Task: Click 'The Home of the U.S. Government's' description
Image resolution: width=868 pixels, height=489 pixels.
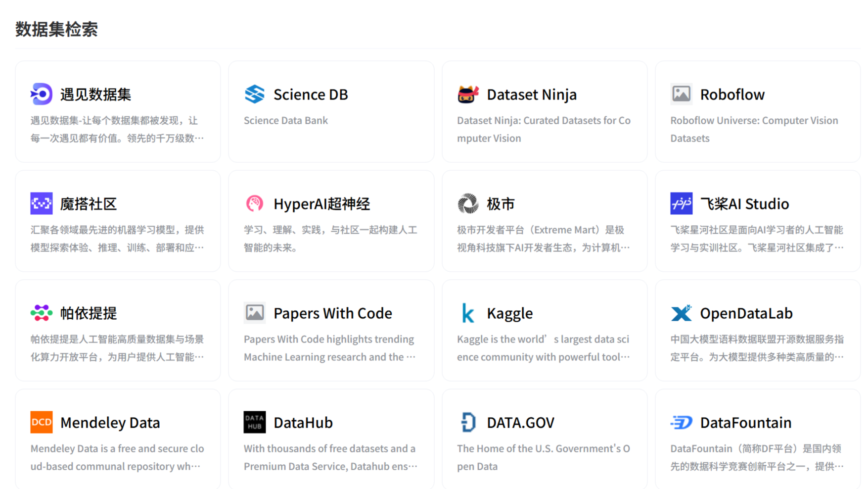Action: (544, 457)
